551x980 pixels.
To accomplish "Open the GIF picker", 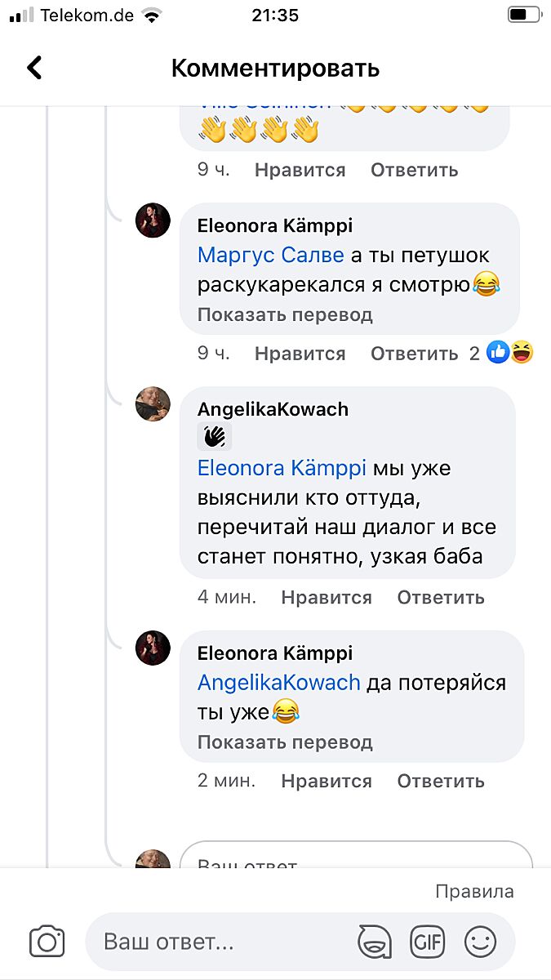I will pos(427,942).
